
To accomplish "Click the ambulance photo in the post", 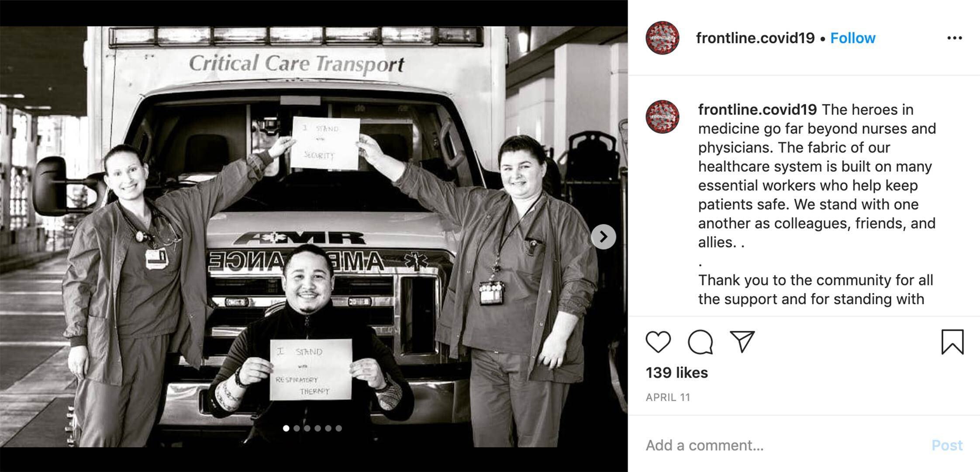I will pyautogui.click(x=314, y=236).
